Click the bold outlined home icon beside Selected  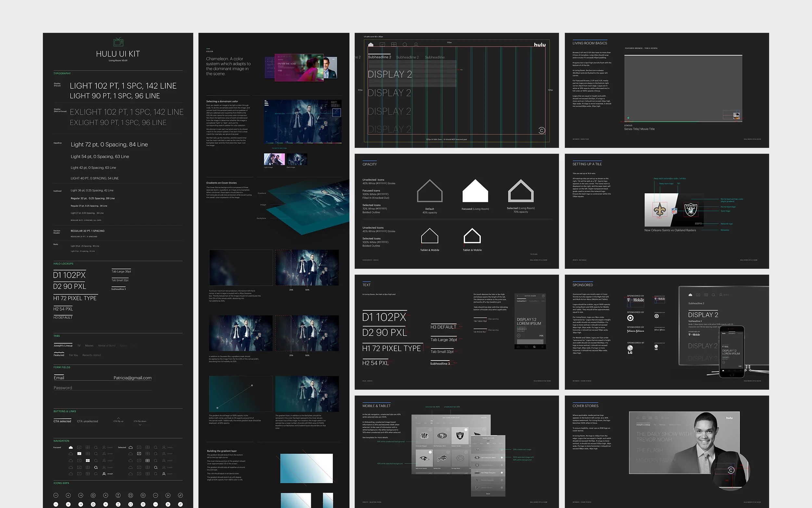point(131,447)
